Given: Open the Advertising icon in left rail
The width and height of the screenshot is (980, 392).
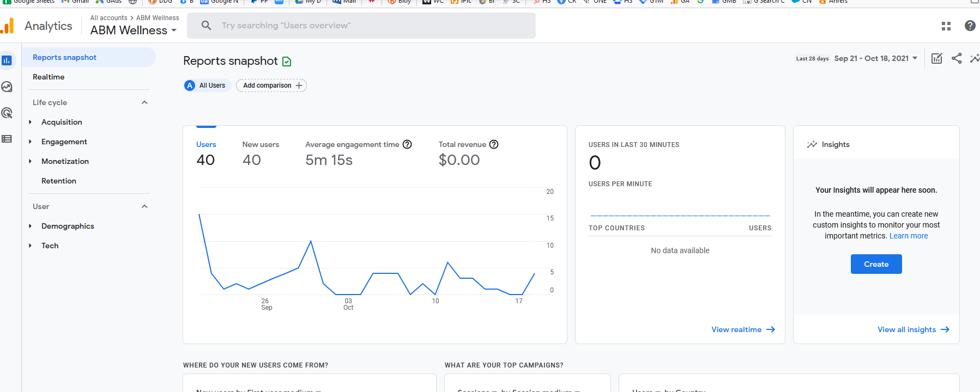Looking at the screenshot, I should tap(7, 113).
